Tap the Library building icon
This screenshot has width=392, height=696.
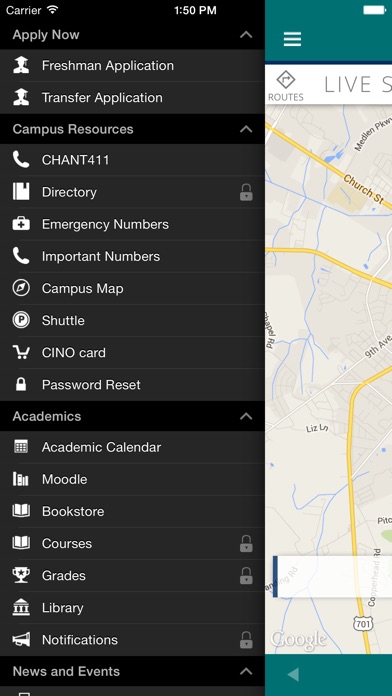click(x=21, y=607)
